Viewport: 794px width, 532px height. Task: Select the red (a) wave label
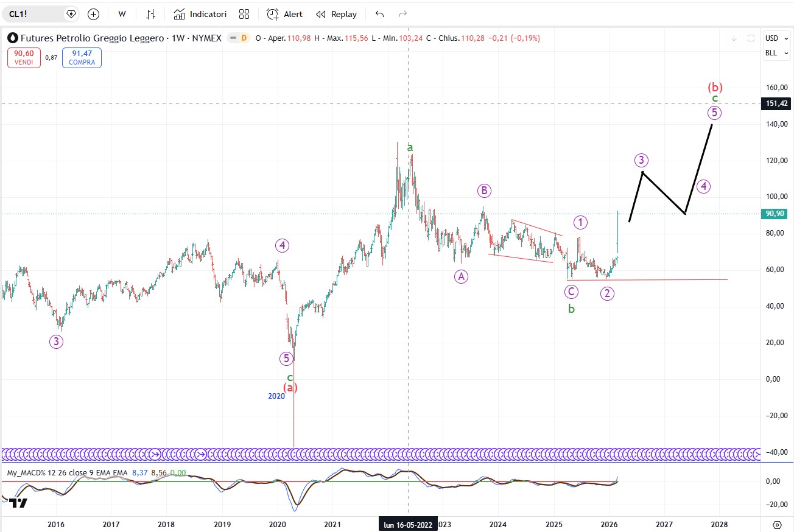290,387
